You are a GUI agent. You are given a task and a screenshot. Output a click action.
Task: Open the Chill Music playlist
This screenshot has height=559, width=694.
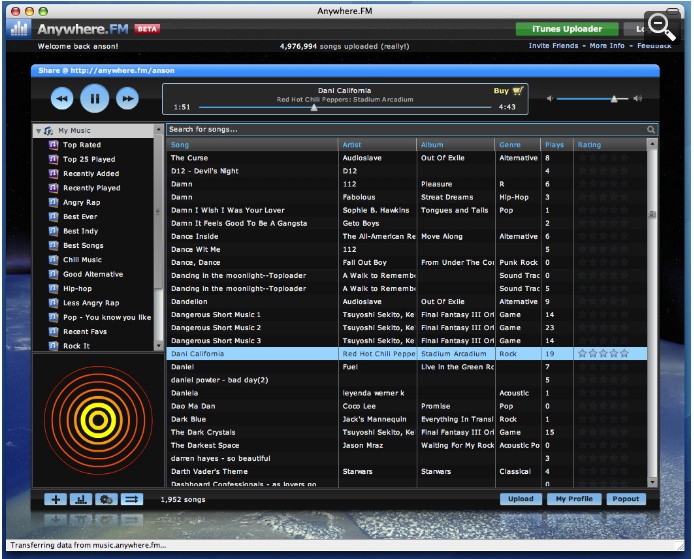pyautogui.click(x=82, y=260)
